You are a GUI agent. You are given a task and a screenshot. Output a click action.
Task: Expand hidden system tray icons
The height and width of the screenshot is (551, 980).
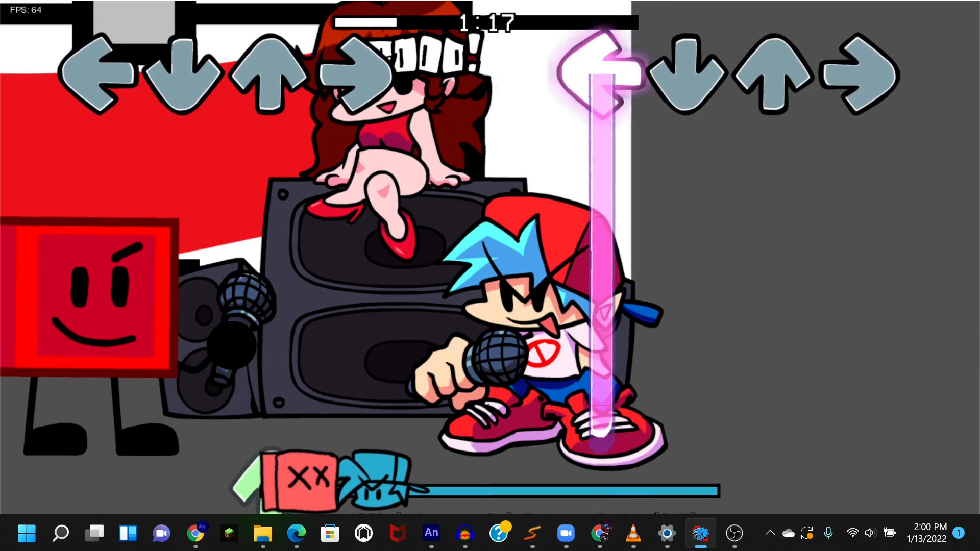click(769, 533)
